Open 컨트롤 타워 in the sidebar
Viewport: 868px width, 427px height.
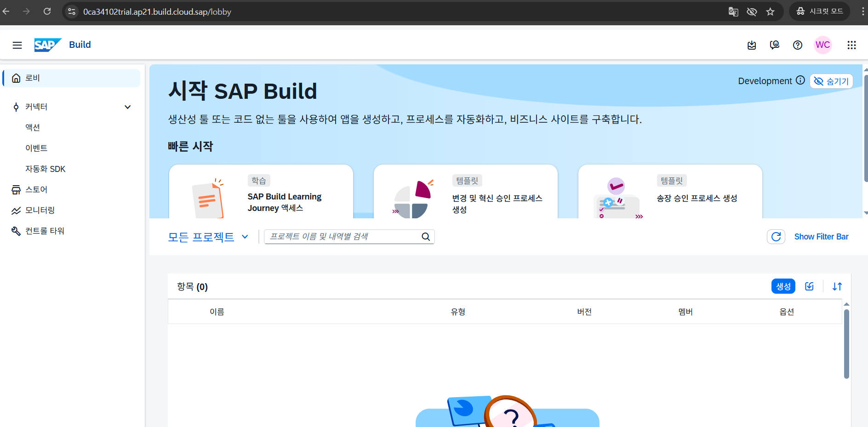click(45, 231)
